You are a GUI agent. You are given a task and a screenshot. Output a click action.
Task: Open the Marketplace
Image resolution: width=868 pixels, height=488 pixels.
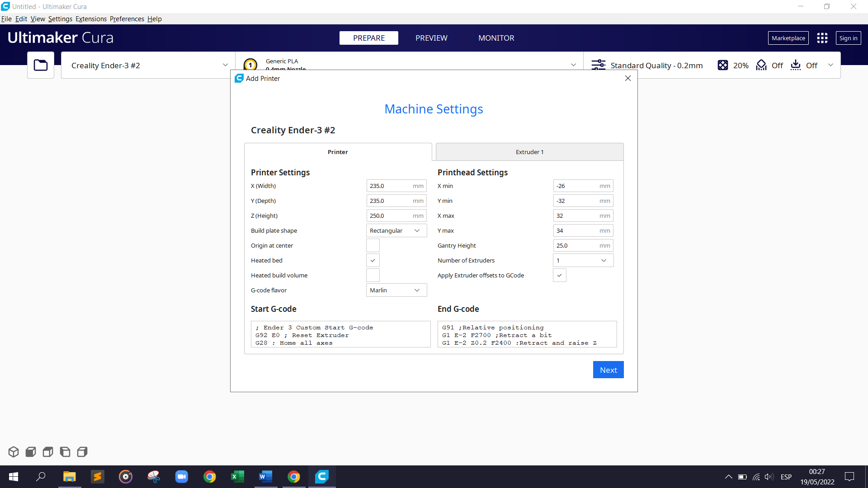pyautogui.click(x=788, y=38)
